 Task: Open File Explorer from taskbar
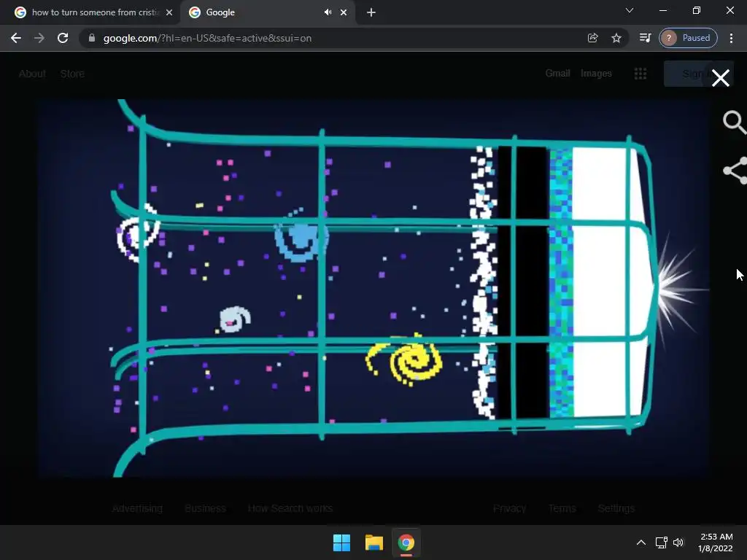(x=374, y=542)
